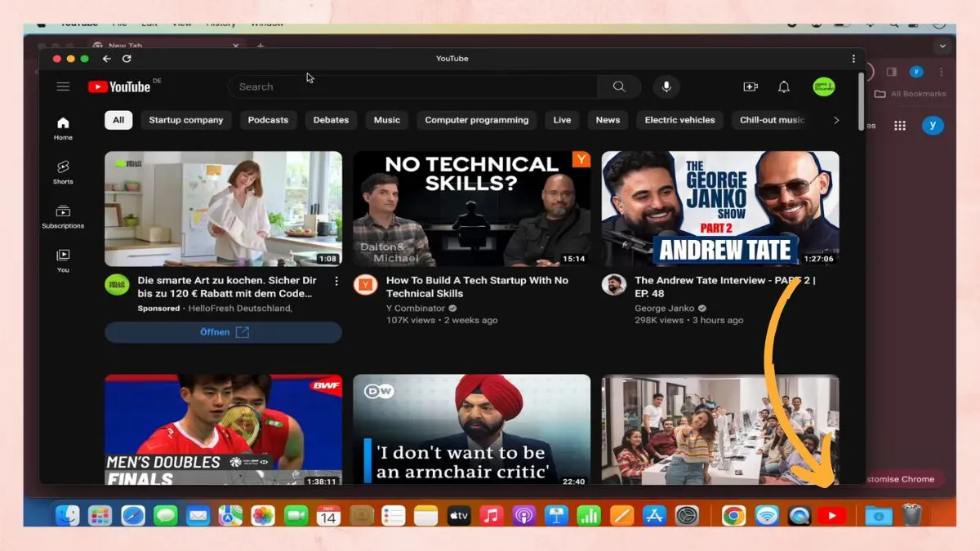Start voice search with the microphone icon
Screen dimensions: 980x551
666,87
